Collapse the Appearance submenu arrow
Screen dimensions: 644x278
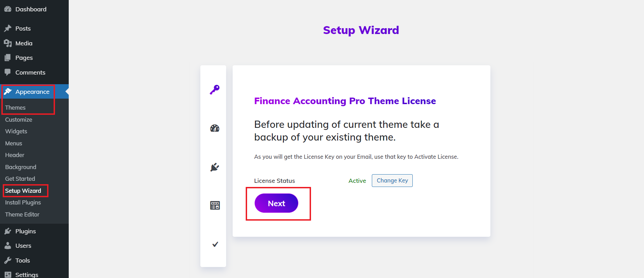coord(67,91)
